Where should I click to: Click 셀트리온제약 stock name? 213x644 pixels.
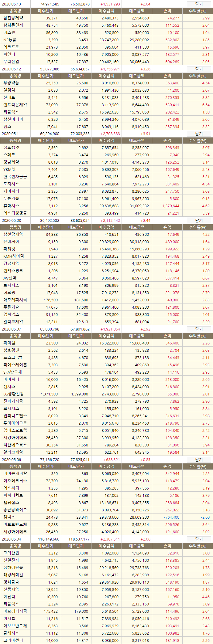click(15, 104)
